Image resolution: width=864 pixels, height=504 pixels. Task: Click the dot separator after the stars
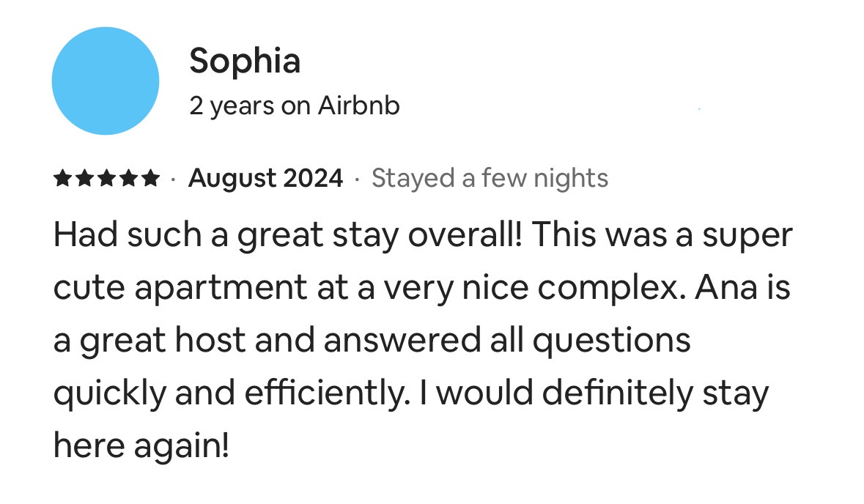174,179
